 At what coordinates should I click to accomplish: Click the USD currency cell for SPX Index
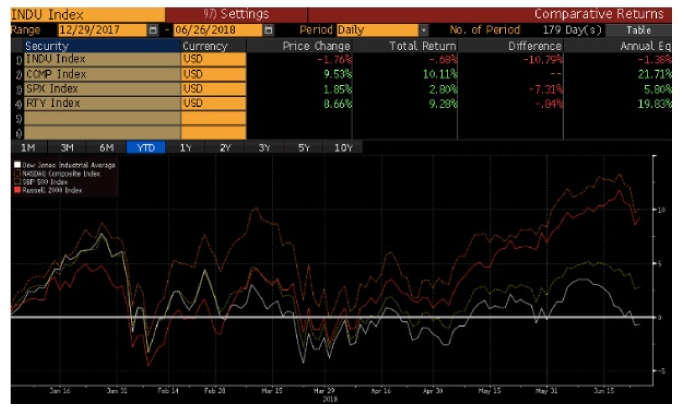pyautogui.click(x=213, y=89)
